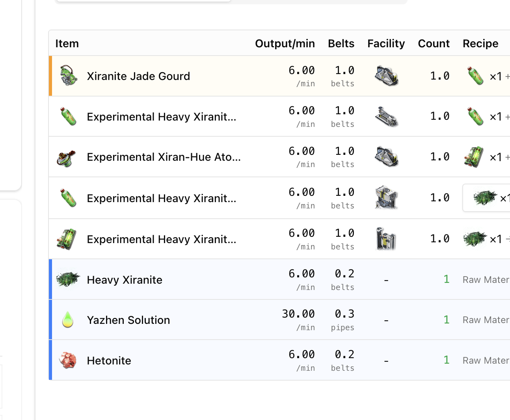The image size is (510, 420).
Task: Click facility icon in Experimental Xiran-Hue Ato... row
Action: click(x=386, y=157)
